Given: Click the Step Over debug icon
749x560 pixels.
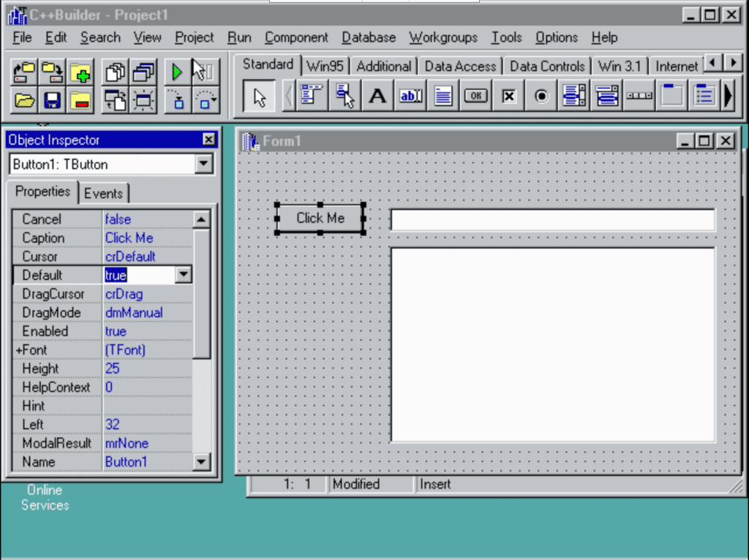Looking at the screenshot, I should tap(206, 100).
